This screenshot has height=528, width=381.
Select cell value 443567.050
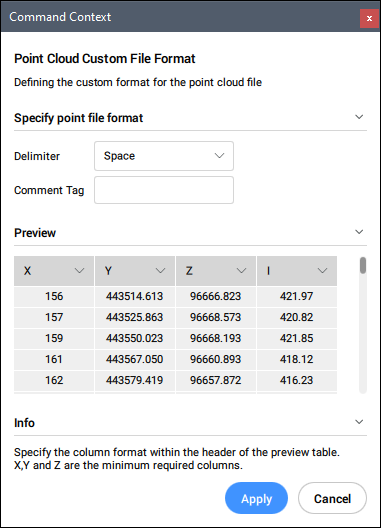coord(135,359)
